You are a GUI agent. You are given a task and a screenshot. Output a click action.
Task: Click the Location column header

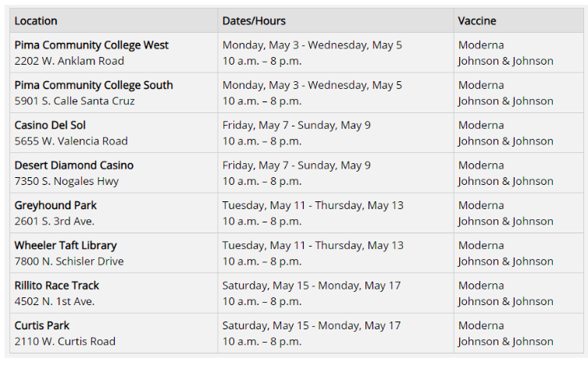[36, 21]
